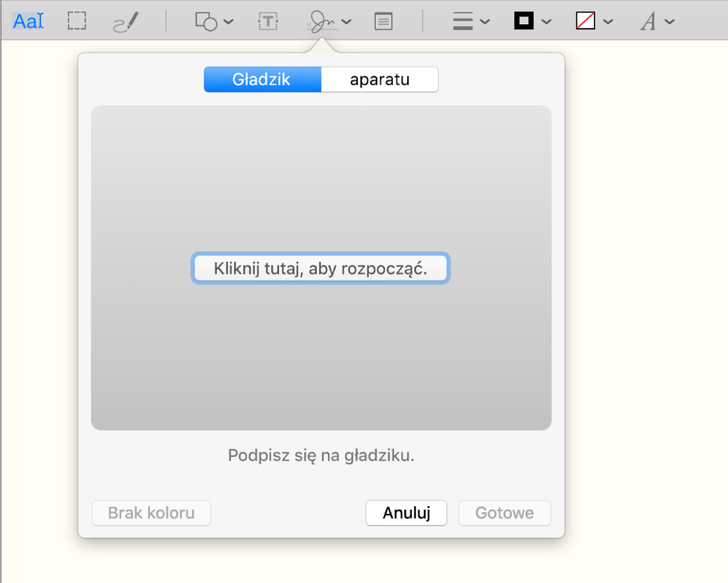The height and width of the screenshot is (583, 728).
Task: Click the Fill Color swatch with red slash
Action: 586,21
